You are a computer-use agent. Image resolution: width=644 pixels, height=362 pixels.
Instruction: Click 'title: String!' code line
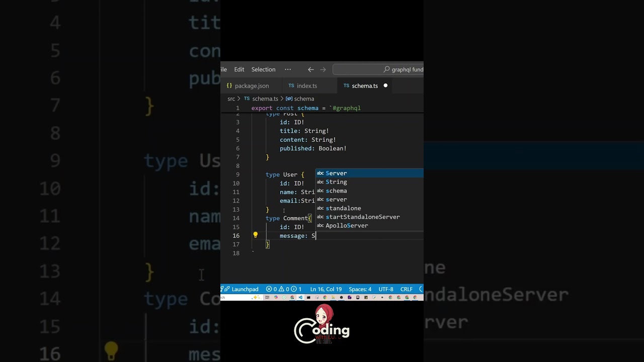[x=304, y=131]
